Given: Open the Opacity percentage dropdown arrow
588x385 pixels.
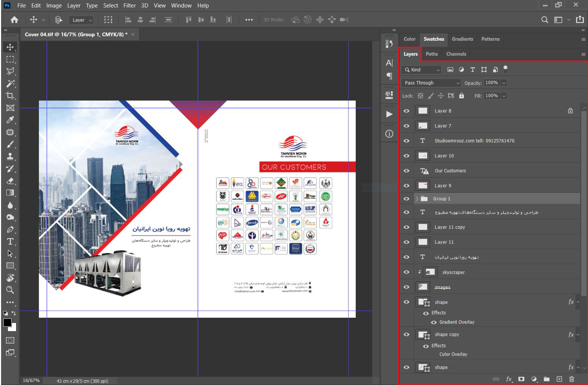Looking at the screenshot, I should tap(504, 83).
